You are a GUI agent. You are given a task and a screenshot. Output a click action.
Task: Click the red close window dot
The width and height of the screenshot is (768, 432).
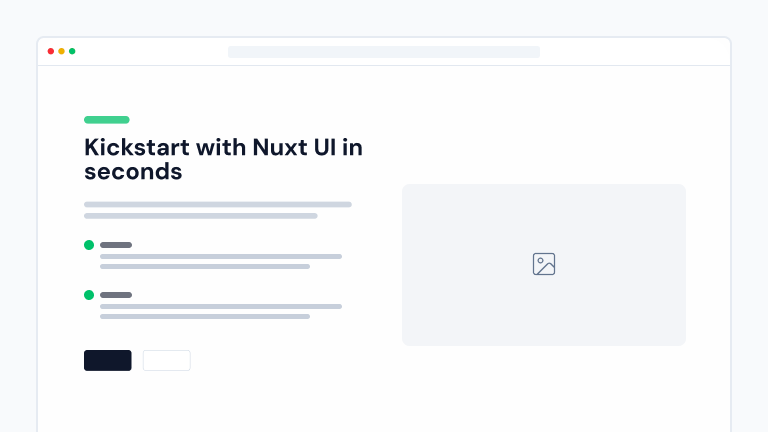[x=51, y=51]
